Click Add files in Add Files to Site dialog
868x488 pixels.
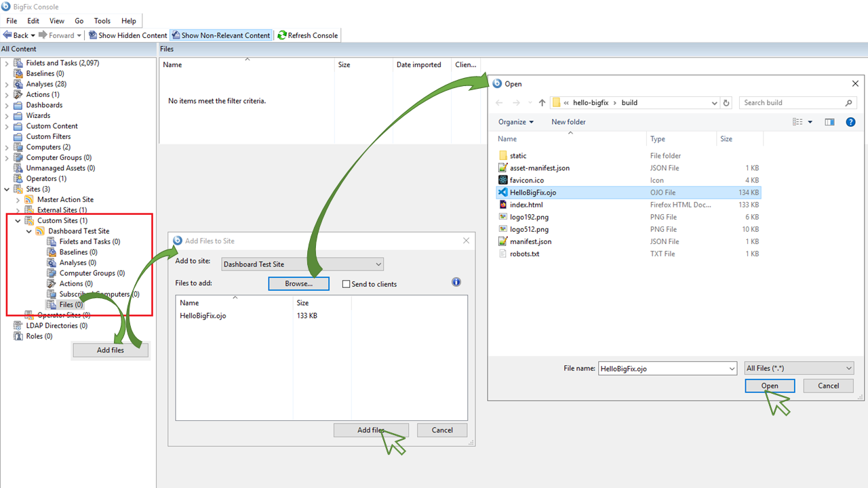[x=371, y=430]
